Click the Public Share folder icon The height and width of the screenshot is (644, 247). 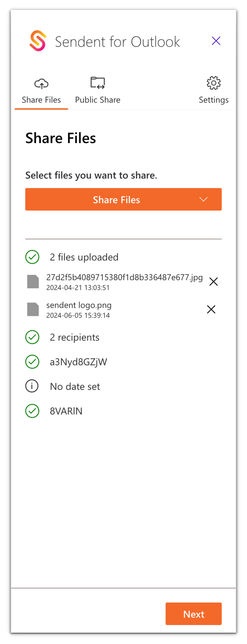pos(97,83)
